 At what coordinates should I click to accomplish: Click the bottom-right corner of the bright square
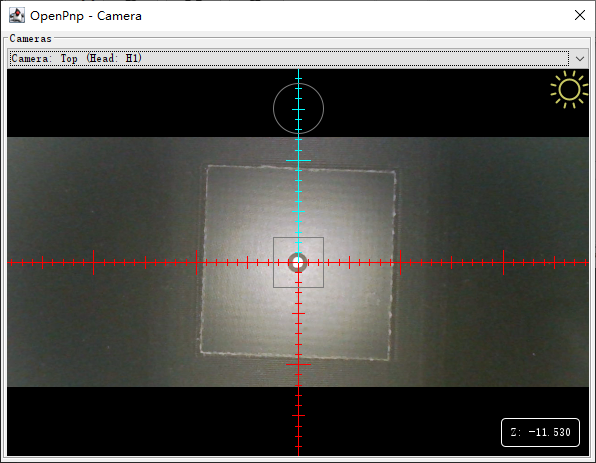(388, 359)
